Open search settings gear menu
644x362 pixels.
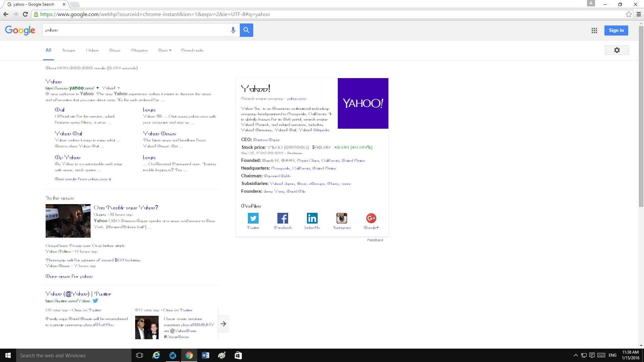click(616, 50)
